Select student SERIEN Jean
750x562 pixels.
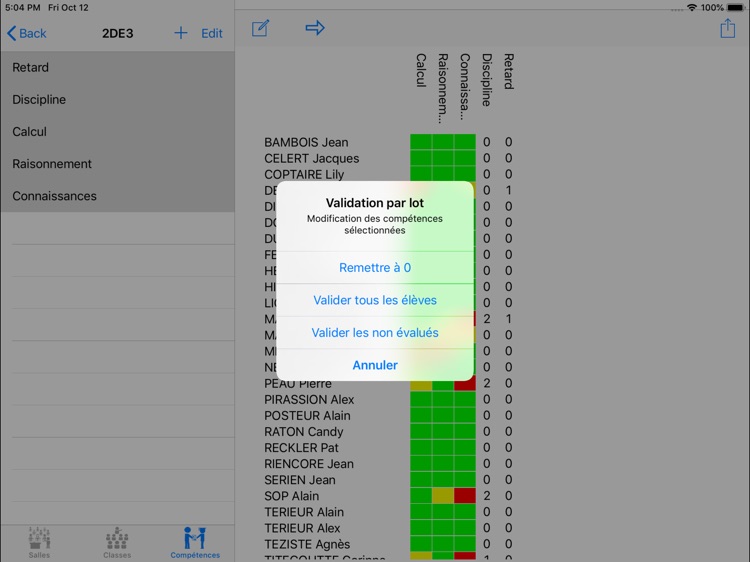tap(300, 480)
